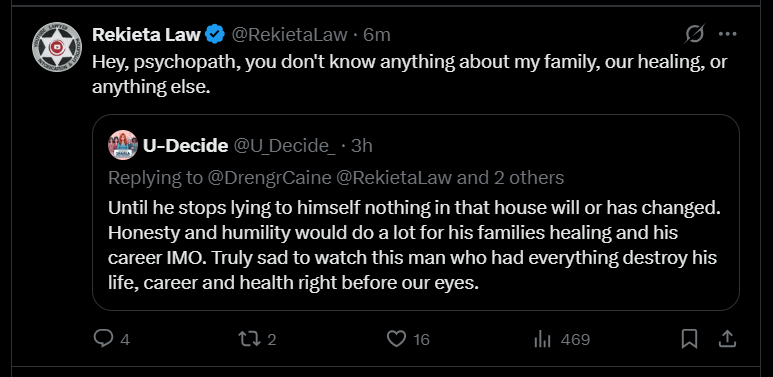Click the blue verified badge
The image size is (773, 377).
215,34
